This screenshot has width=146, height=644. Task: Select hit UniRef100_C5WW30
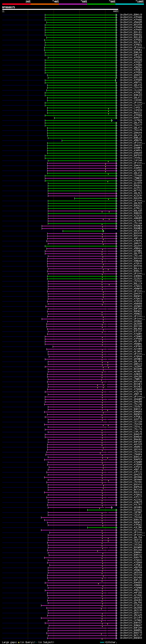coord(131,178)
